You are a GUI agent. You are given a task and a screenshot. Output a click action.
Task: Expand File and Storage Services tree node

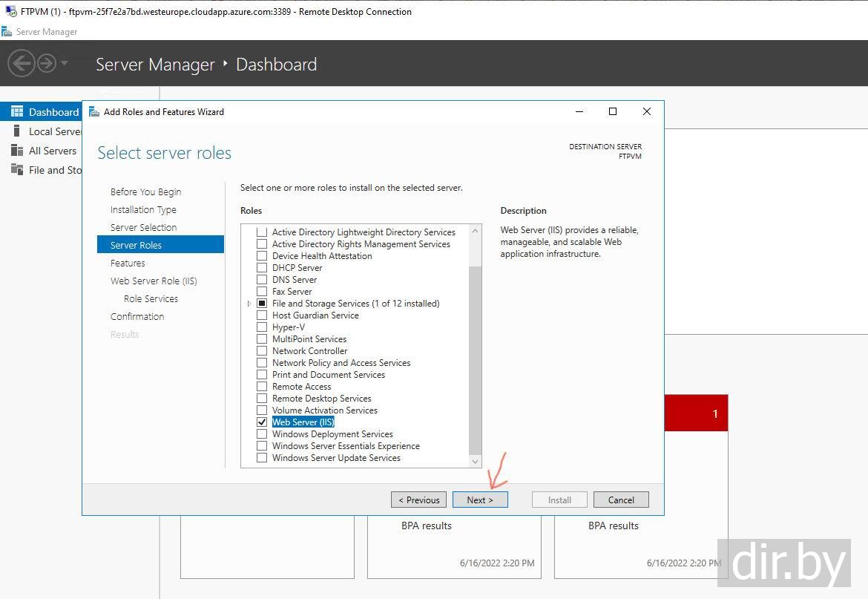pyautogui.click(x=249, y=304)
